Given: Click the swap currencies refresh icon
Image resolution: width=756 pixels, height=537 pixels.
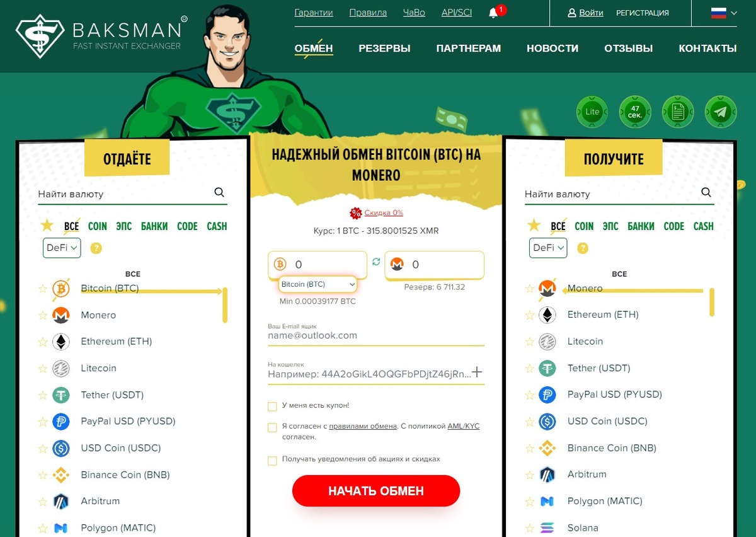Looking at the screenshot, I should [376, 262].
